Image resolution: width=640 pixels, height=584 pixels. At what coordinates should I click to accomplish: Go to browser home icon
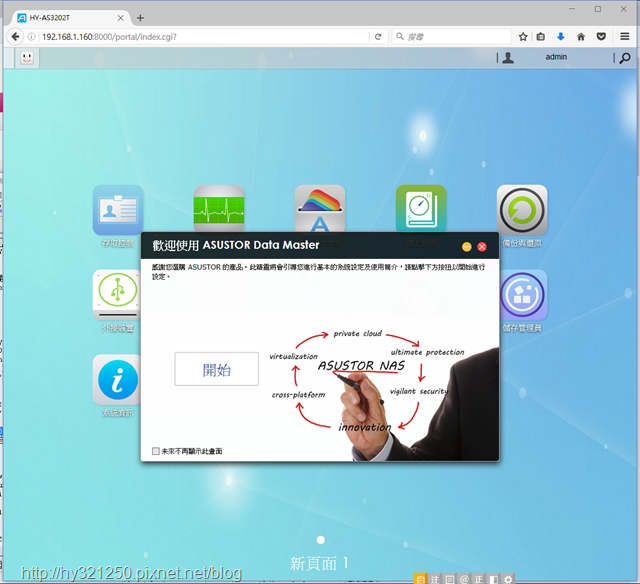pos(581,37)
